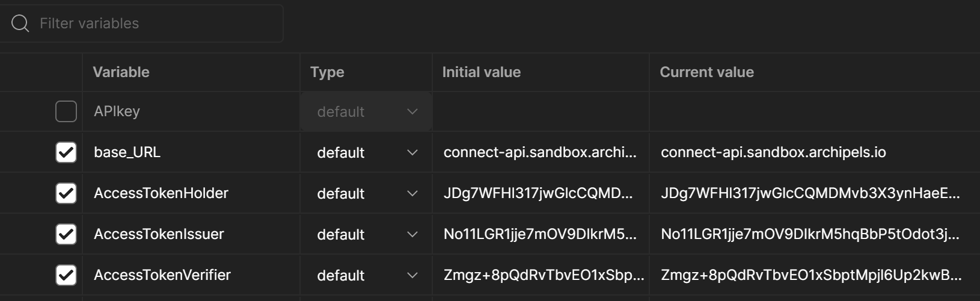Expand the AccessTokenHolder type dropdown

click(x=366, y=194)
